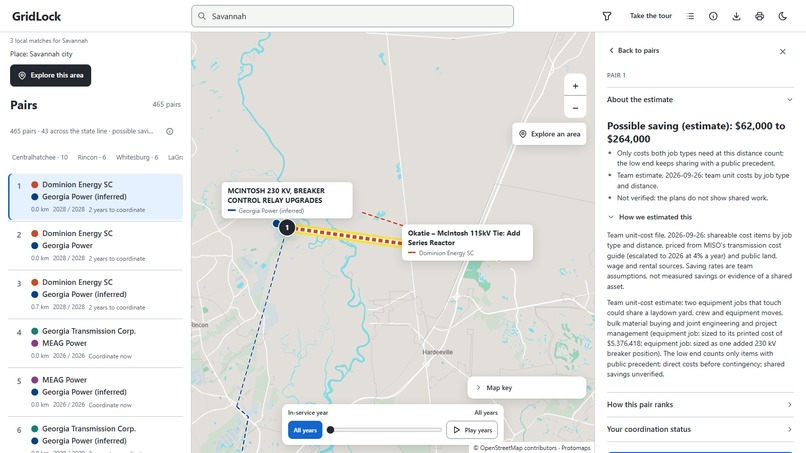
Task: Click 'PAIR 1' heading text
Action: (616, 75)
